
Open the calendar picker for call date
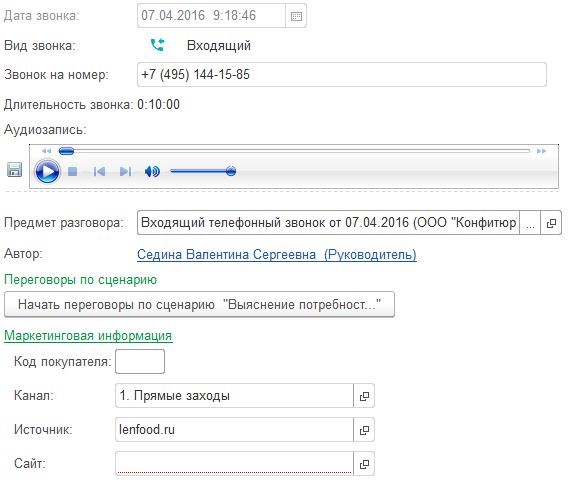[296, 16]
